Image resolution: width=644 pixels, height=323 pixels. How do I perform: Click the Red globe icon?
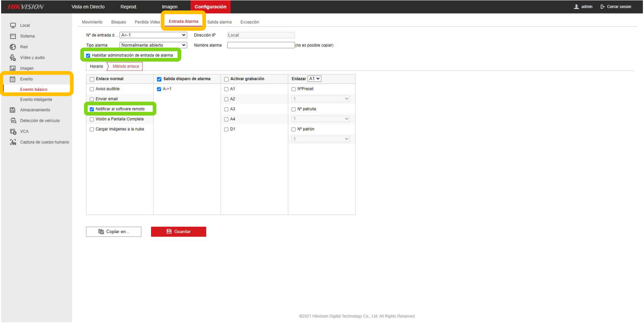click(x=13, y=47)
